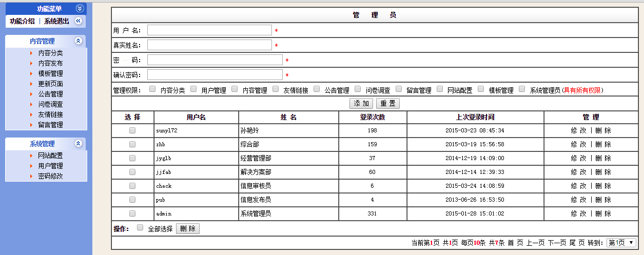This screenshot has height=255, width=644.
Task: Open 公告管理 in the sidebar
Action: pyautogui.click(x=51, y=94)
